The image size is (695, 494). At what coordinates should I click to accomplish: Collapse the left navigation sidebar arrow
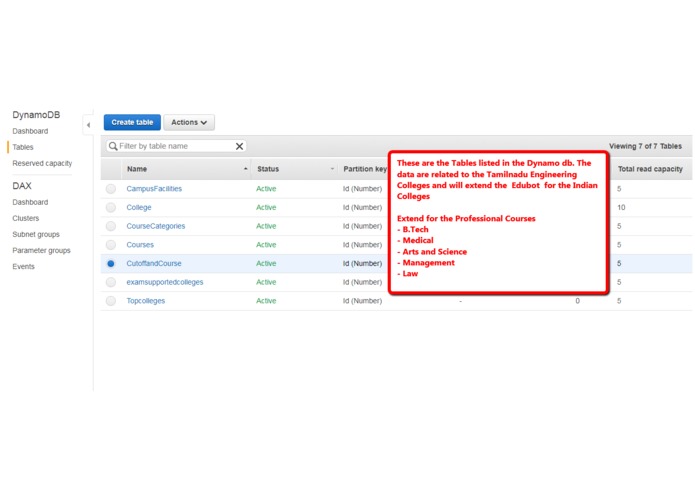pos(88,125)
